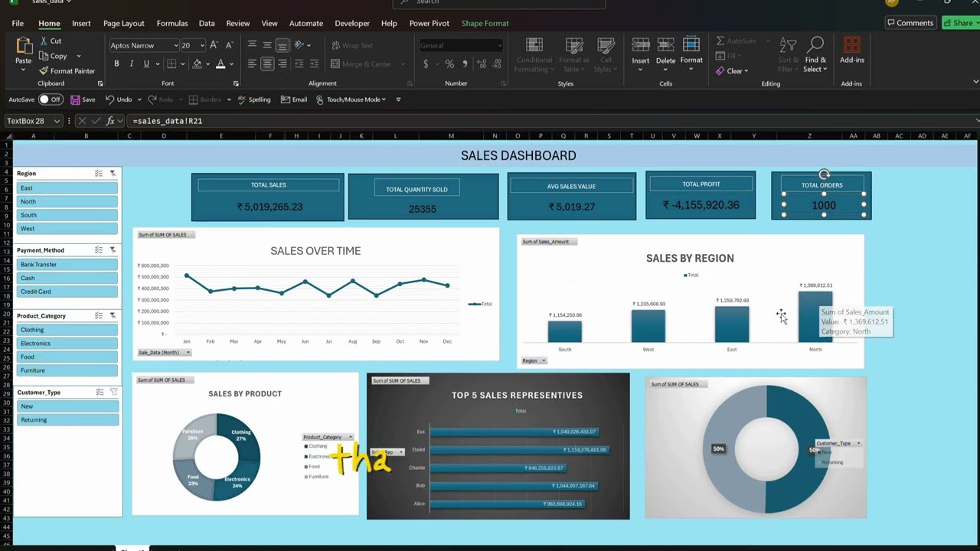Click the top align icon
The width and height of the screenshot is (980, 551).
252,45
